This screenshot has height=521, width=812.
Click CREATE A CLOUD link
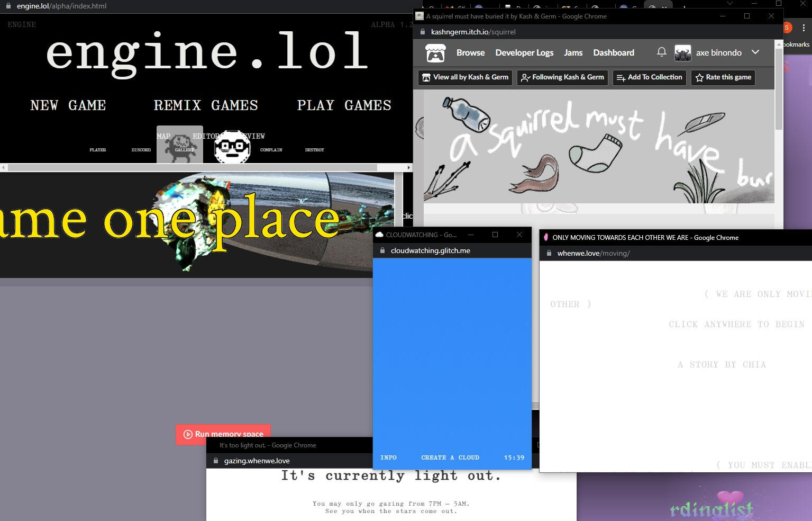(x=450, y=457)
